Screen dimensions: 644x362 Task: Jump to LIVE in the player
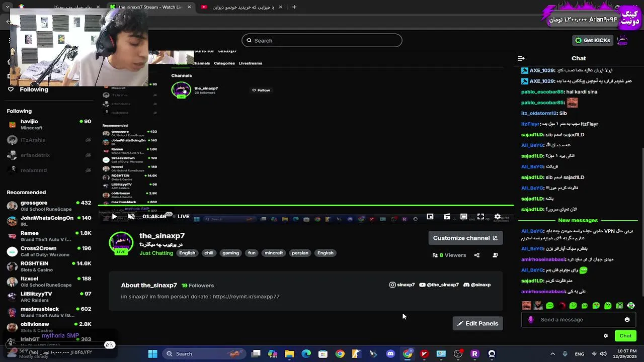[183, 217]
